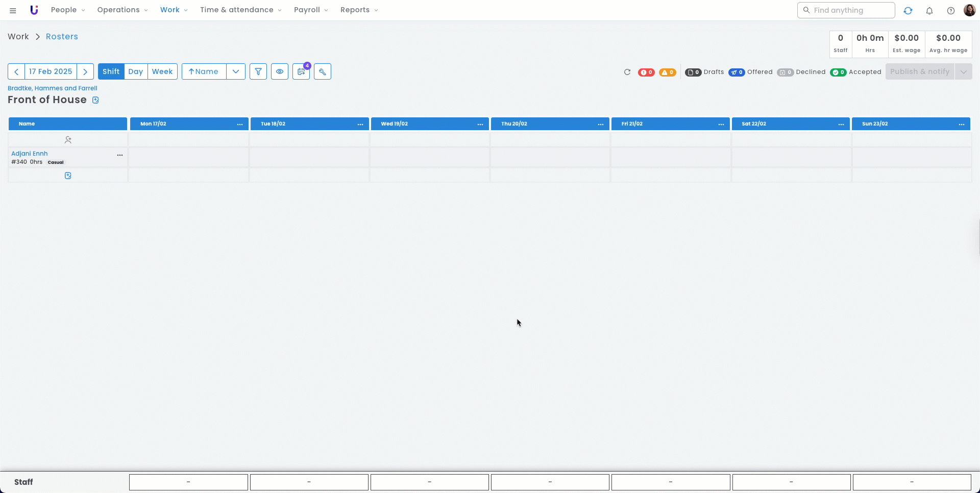The image size is (980, 493).
Task: Click the notifications bell icon
Action: click(929, 11)
